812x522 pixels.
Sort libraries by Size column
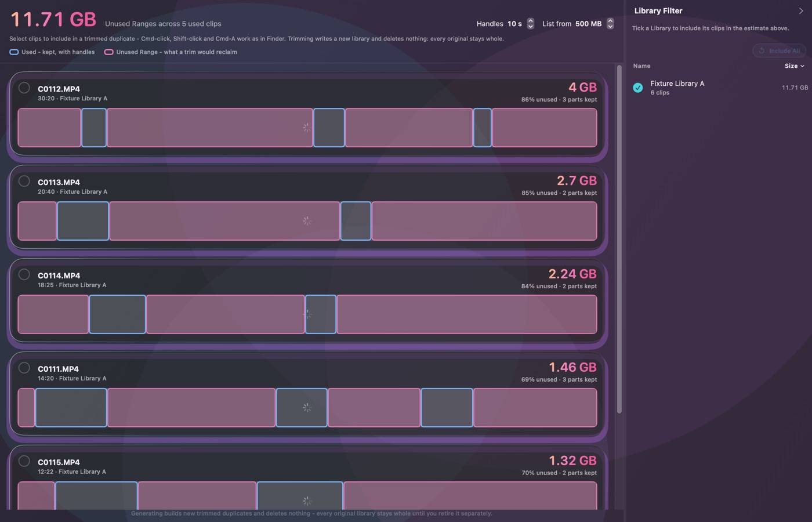click(x=794, y=66)
